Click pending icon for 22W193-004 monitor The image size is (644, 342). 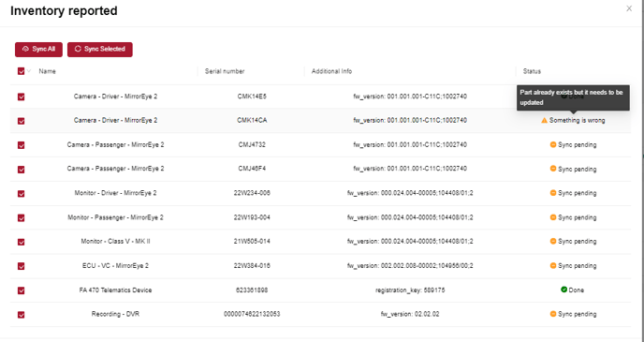click(553, 217)
